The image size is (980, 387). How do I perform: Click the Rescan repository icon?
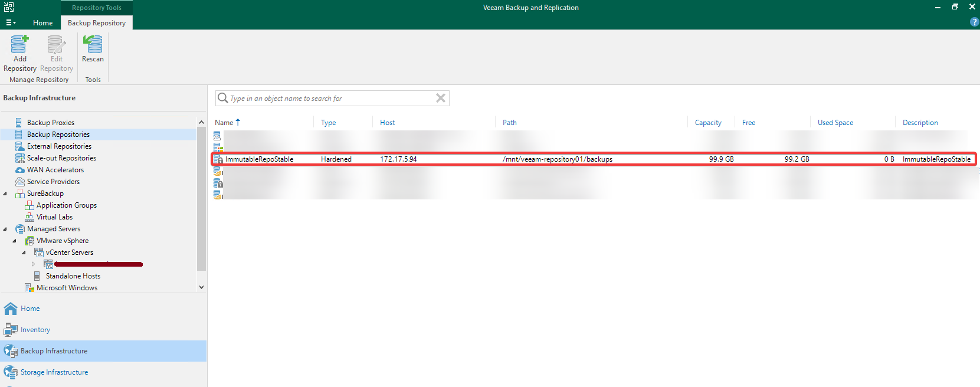click(93, 44)
